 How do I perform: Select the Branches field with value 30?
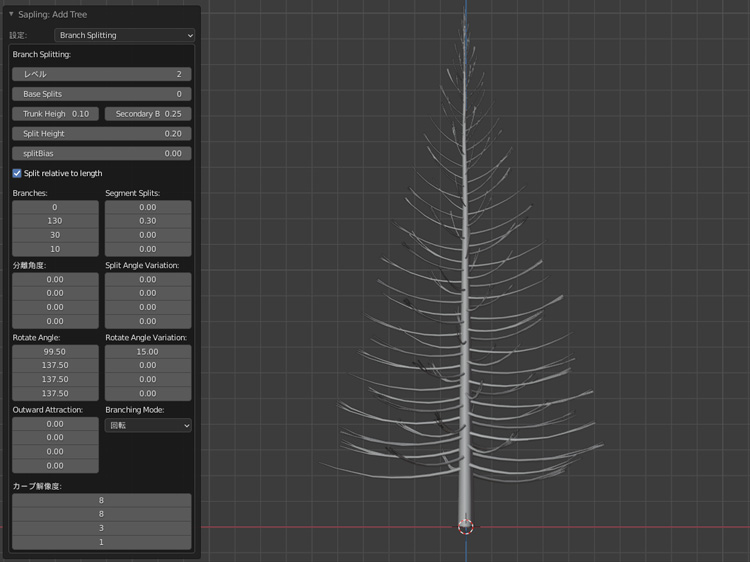click(x=55, y=235)
